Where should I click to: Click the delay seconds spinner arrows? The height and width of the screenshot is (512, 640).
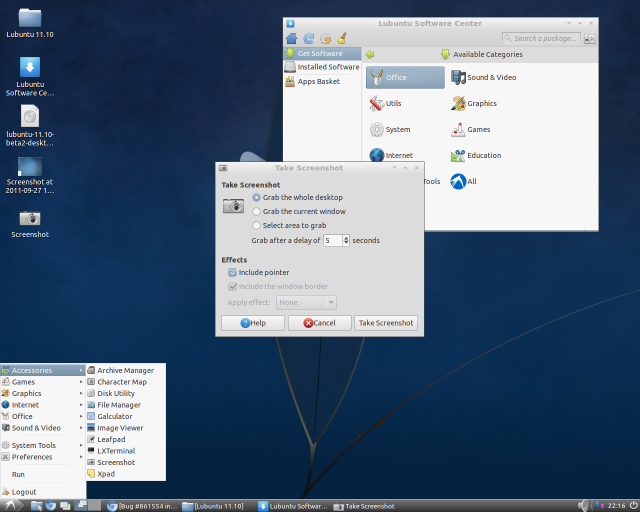click(346, 240)
